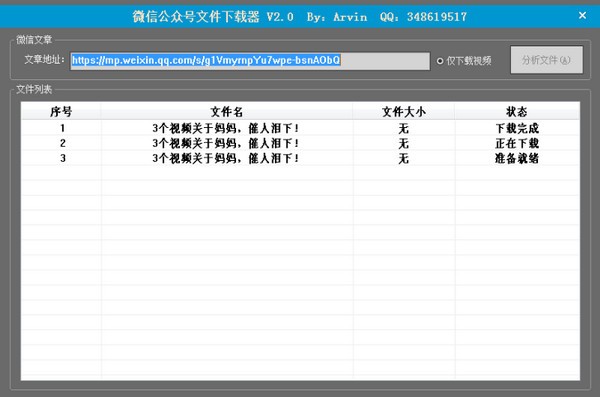
Task: Select the file name in row 2
Action: [225, 143]
